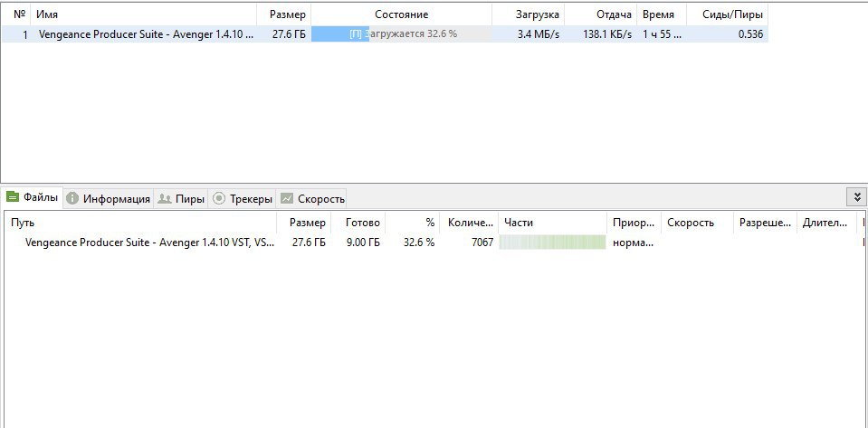Sort files by the % column
The width and height of the screenshot is (868, 428).
coord(413,223)
